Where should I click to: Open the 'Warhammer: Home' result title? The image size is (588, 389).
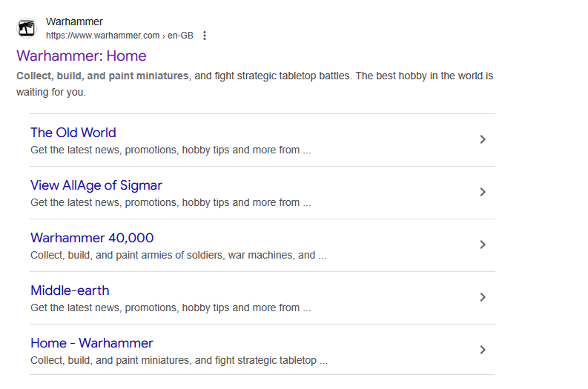(x=82, y=56)
